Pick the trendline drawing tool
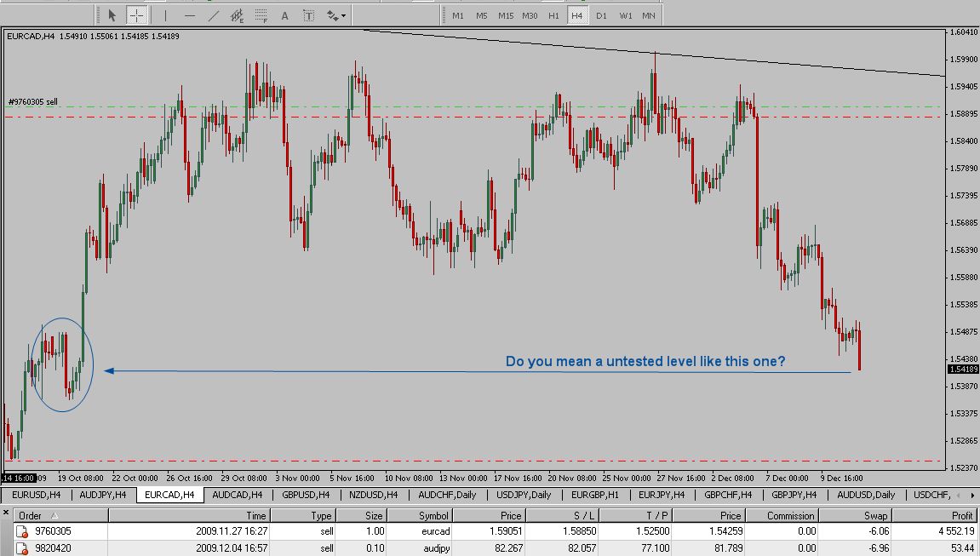980x556 pixels. [213, 15]
